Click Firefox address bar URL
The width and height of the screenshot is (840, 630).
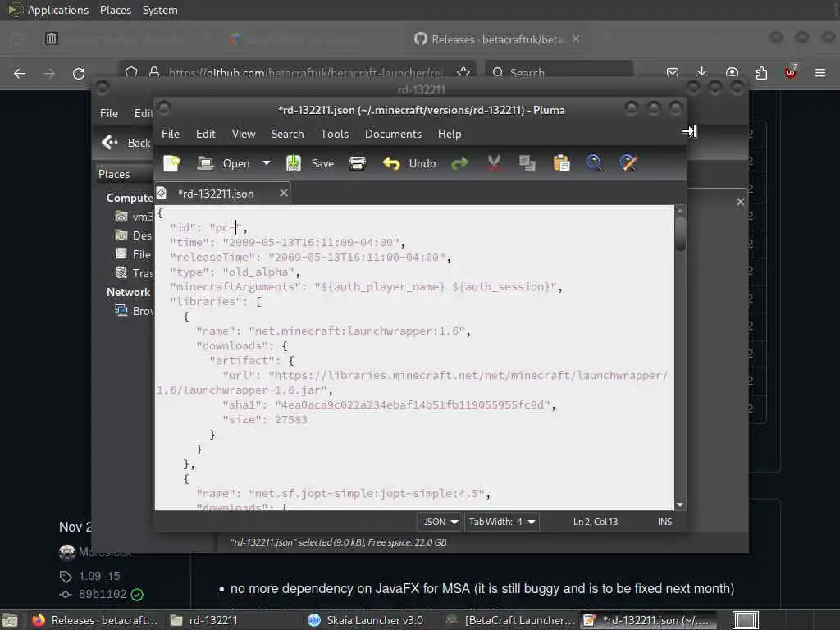[306, 73]
